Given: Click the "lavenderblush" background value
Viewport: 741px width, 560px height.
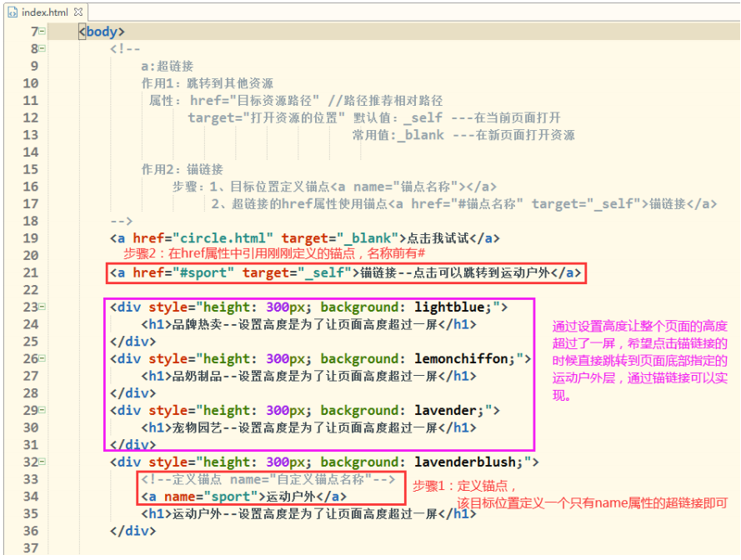Looking at the screenshot, I should 465,462.
